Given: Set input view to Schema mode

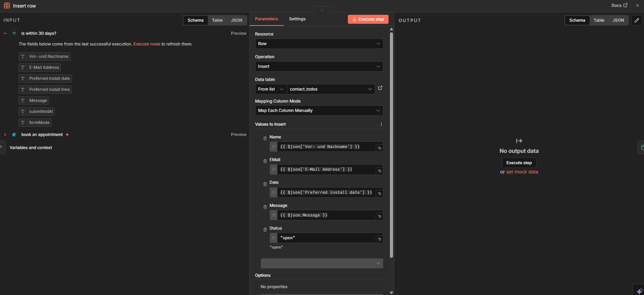Looking at the screenshot, I should [x=195, y=20].
